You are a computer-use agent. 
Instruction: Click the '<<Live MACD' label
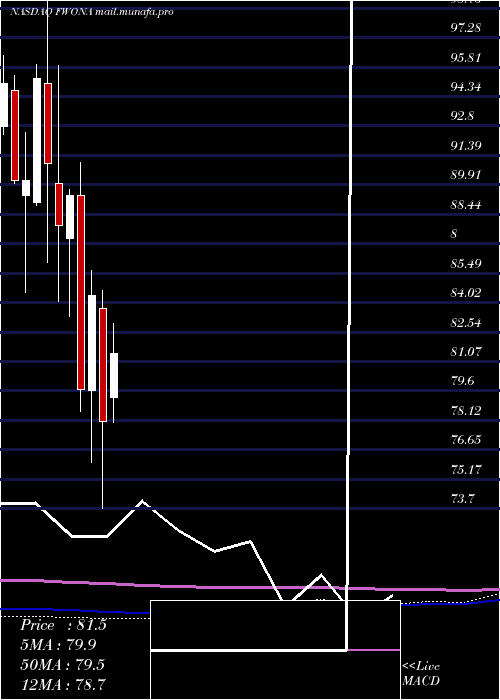pyautogui.click(x=421, y=674)
